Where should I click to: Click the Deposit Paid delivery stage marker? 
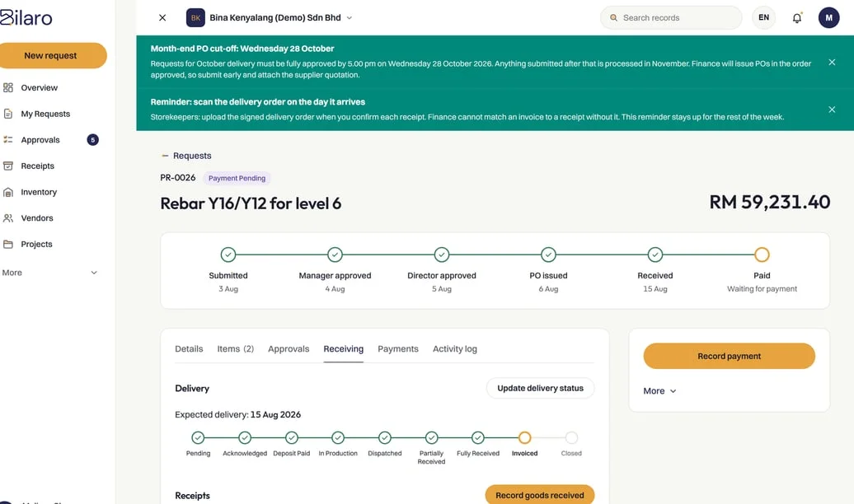[292, 437]
